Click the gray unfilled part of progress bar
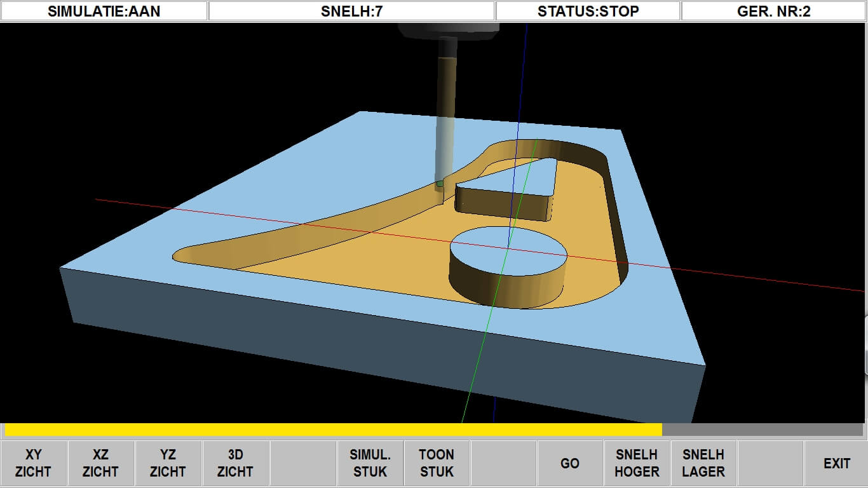Image resolution: width=868 pixels, height=488 pixels. click(x=763, y=430)
